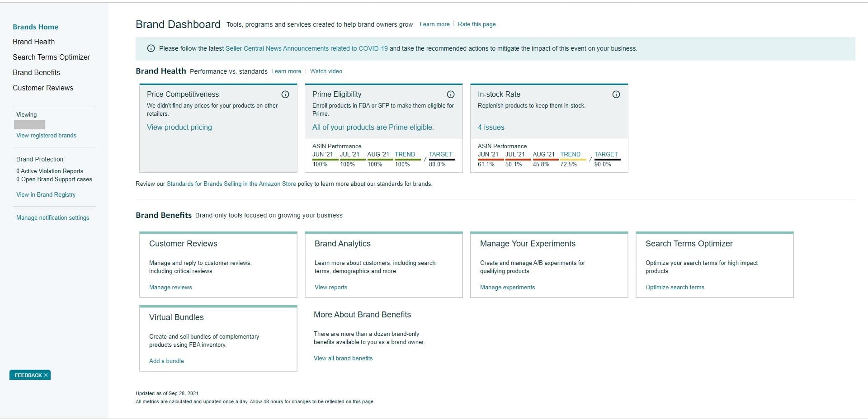
Task: Click All of your products are Prime eligible
Action: coord(373,127)
